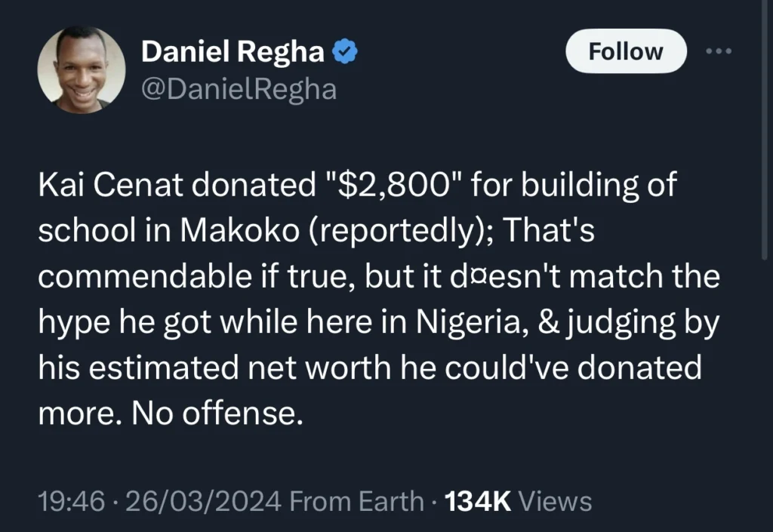Select the timestamp 19:46
The image size is (773, 532).
tap(72, 500)
